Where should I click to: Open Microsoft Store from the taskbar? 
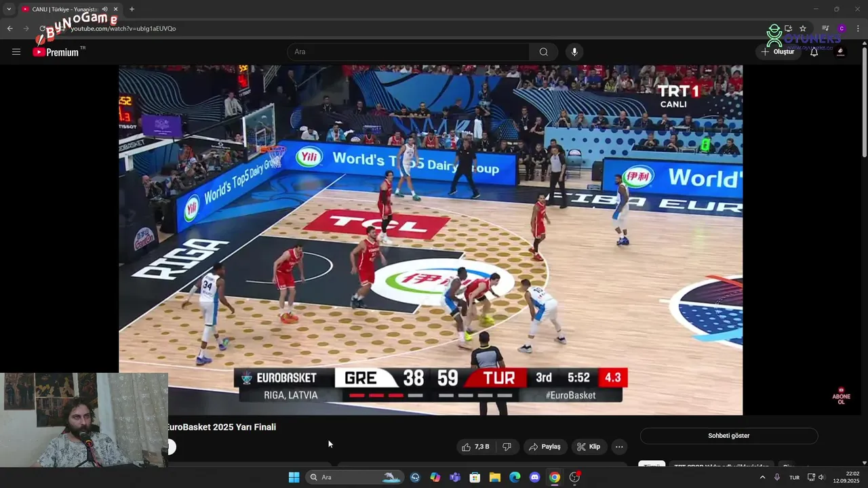point(475,477)
